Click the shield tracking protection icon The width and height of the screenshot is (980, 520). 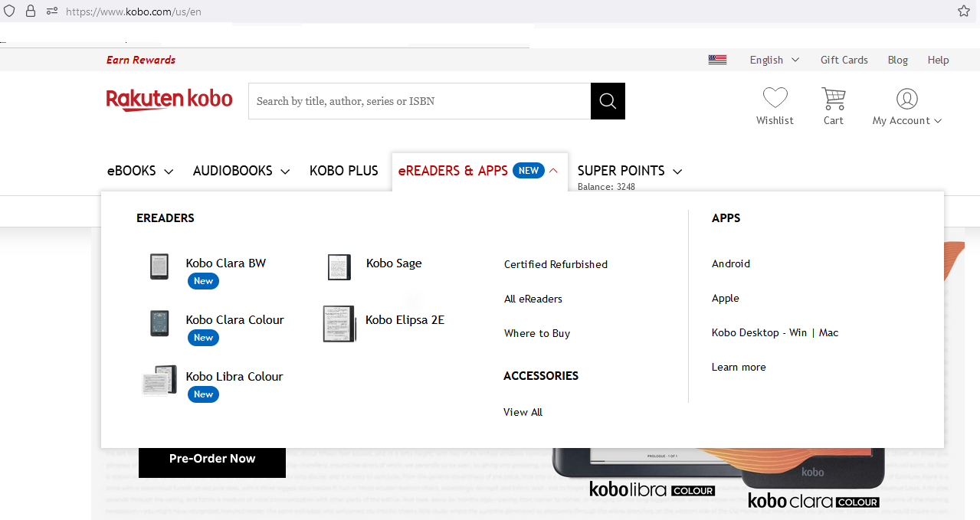coord(9,11)
